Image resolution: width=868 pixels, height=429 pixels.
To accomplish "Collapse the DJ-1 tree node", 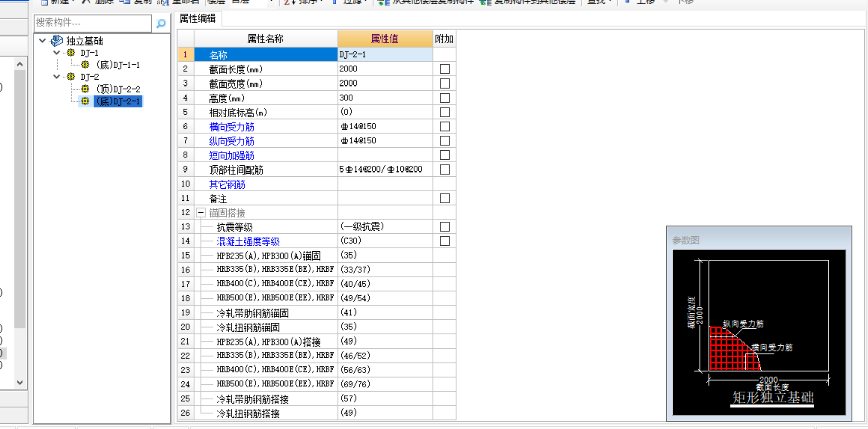I will (x=57, y=53).
